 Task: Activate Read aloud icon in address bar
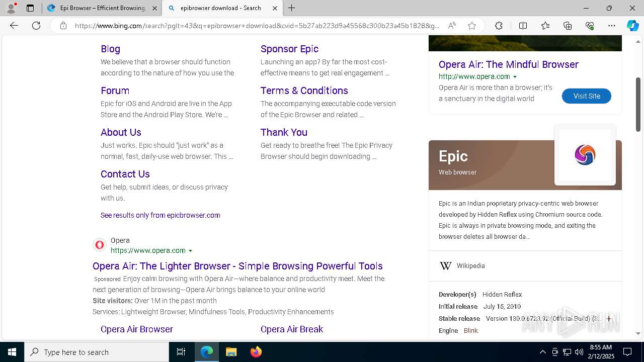pos(452,26)
